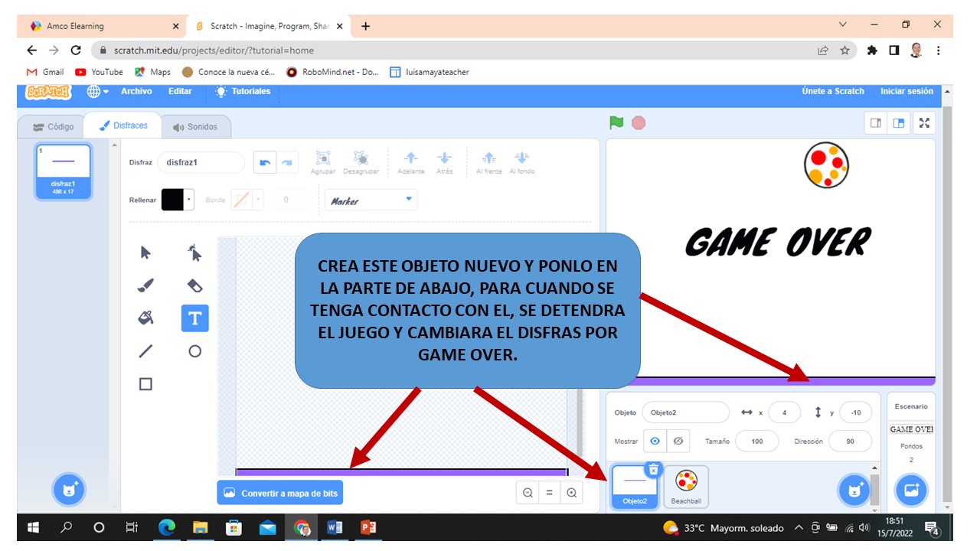Click the green flag to start
This screenshot has height=551, width=980.
pos(616,122)
